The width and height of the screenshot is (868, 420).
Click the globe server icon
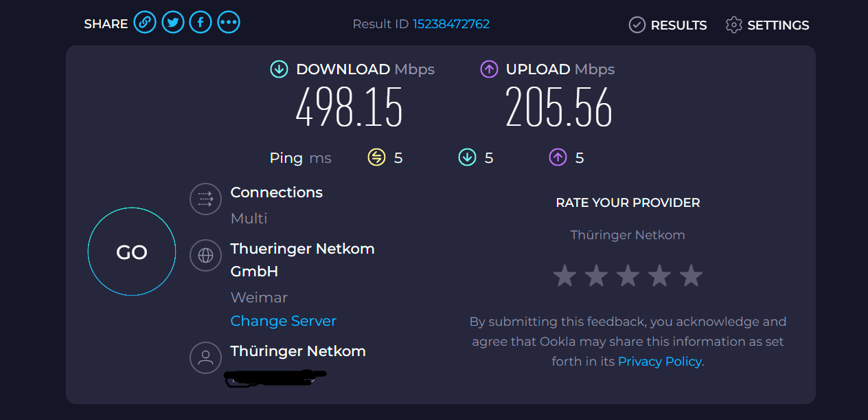point(205,256)
